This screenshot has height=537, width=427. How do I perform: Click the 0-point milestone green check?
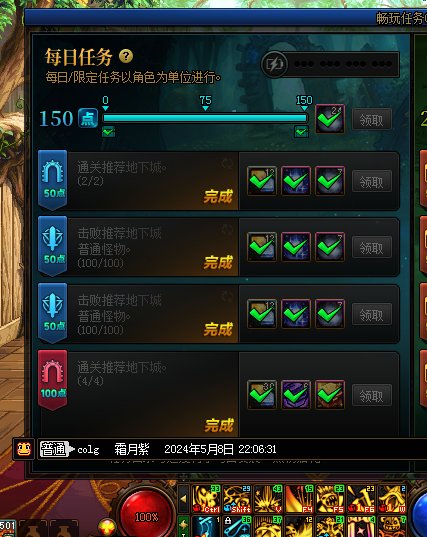click(108, 132)
